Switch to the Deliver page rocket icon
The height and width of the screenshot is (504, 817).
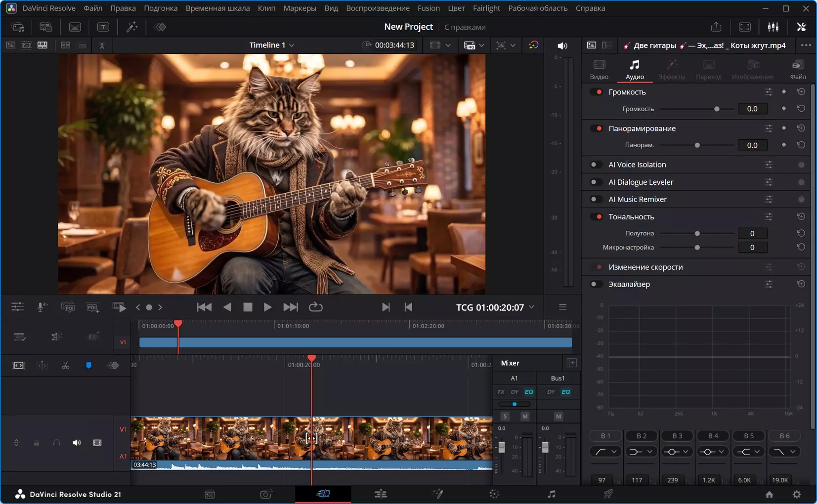click(608, 494)
